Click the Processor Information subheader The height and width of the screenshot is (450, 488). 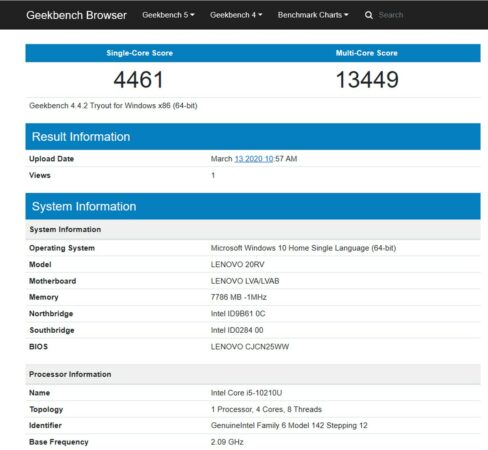pyautogui.click(x=70, y=374)
